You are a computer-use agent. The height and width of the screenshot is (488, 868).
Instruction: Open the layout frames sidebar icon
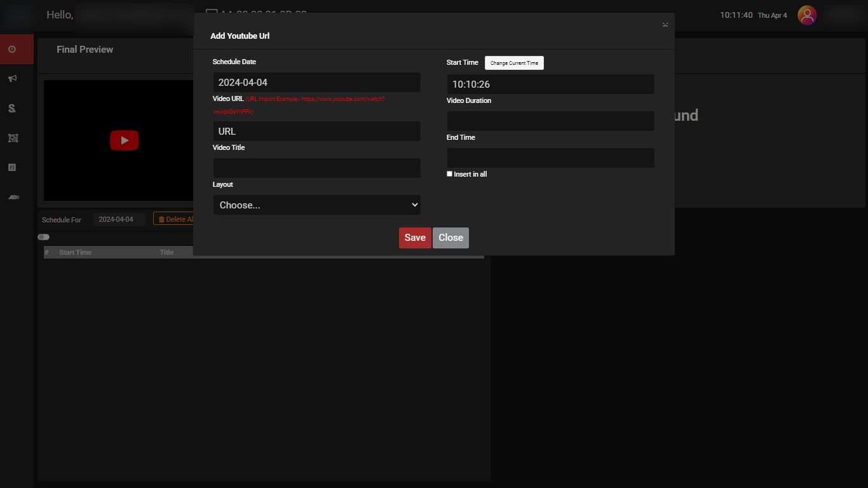pos(12,138)
